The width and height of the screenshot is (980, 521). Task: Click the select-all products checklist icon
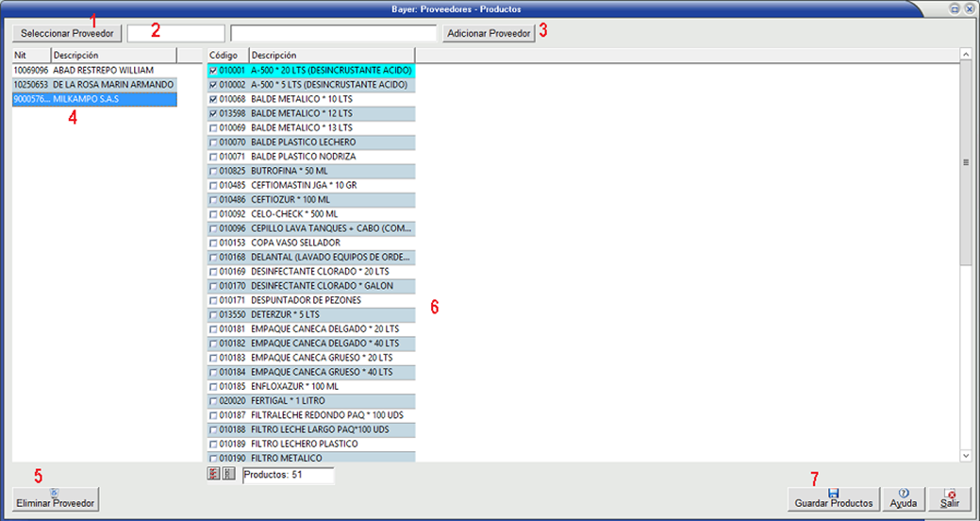click(x=213, y=474)
